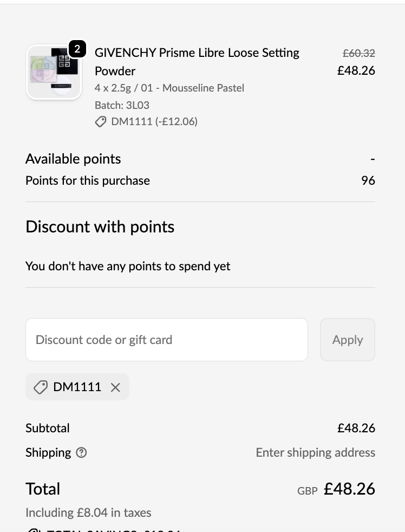This screenshot has width=405, height=532.
Task: Click the Including £8.04 in taxes note
Action: tap(88, 512)
